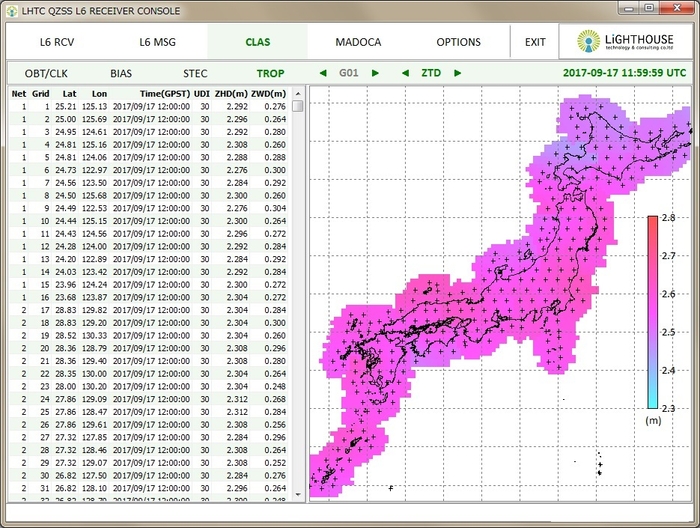700x528 pixels.
Task: Select the grid 10 row in table
Action: (x=150, y=220)
